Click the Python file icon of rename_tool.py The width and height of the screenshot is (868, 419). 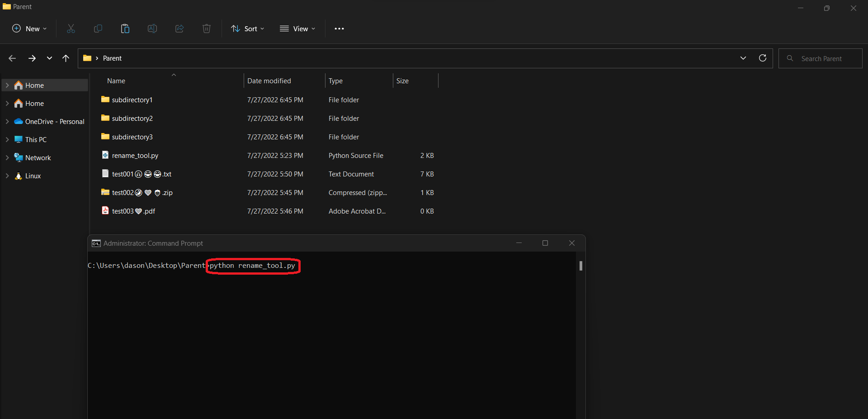(x=105, y=155)
